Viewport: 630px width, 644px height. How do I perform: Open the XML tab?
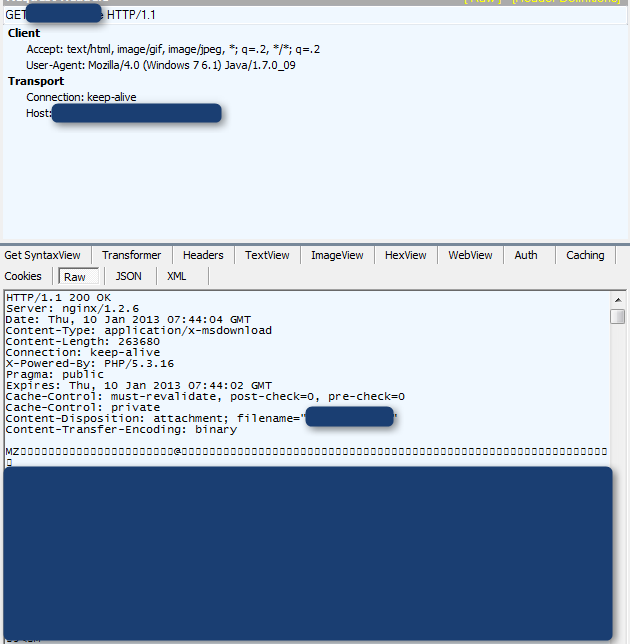[x=176, y=276]
